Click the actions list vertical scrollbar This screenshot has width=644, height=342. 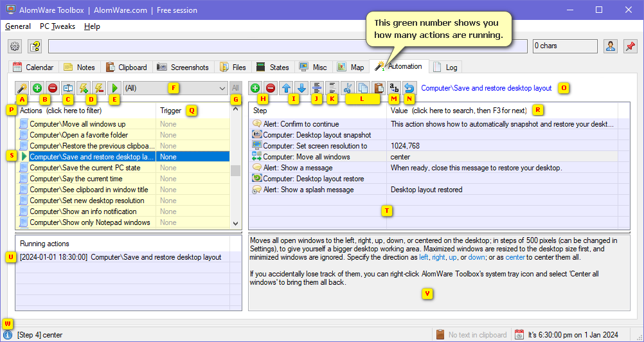[235, 170]
